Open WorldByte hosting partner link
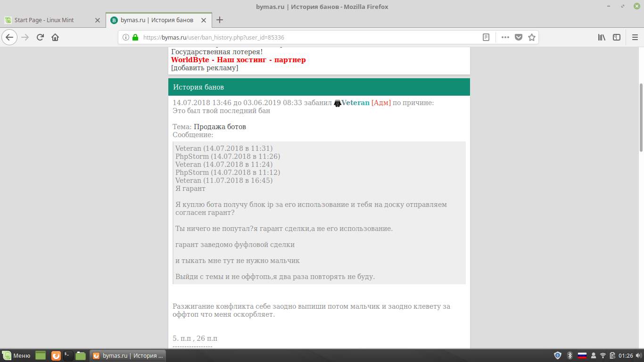644x362 pixels. coord(238,60)
